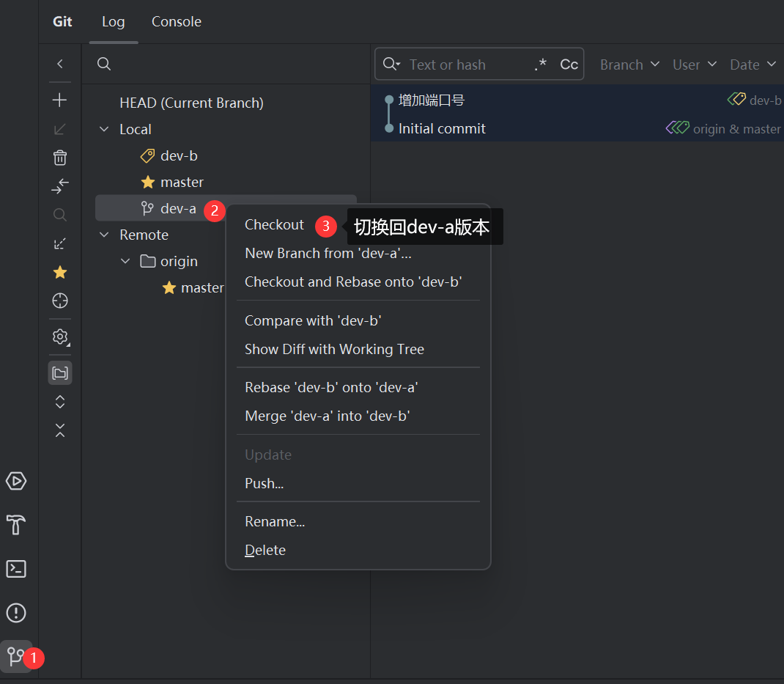784x684 pixels.
Task: Collapse the Local branches tree node
Action: (104, 130)
